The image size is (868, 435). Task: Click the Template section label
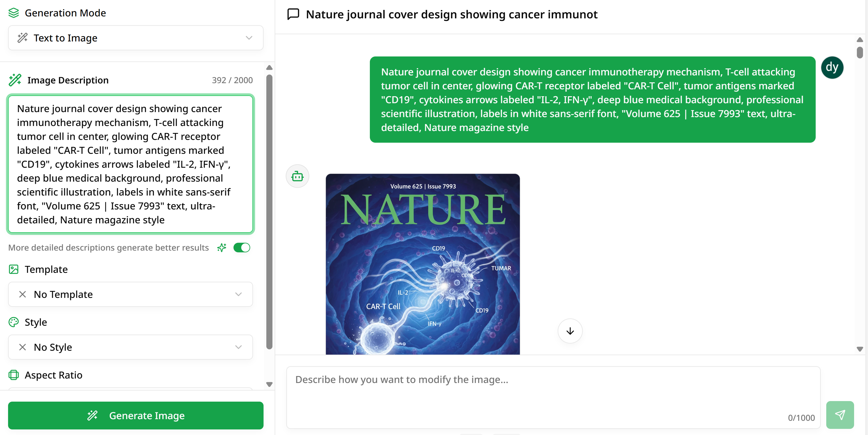click(46, 269)
